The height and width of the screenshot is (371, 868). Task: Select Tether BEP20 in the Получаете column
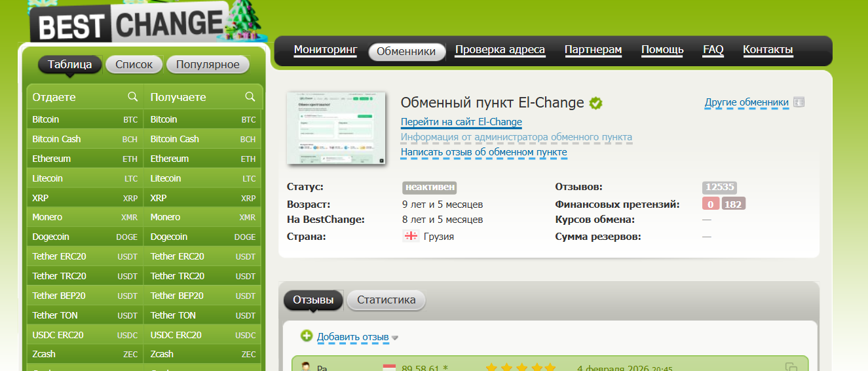[x=202, y=296]
